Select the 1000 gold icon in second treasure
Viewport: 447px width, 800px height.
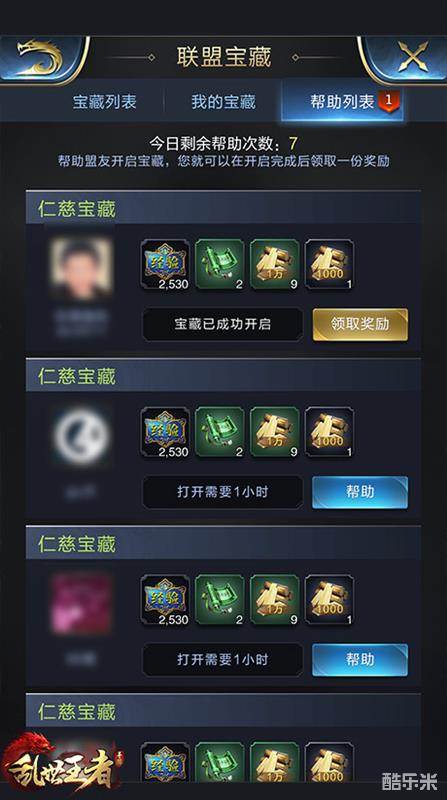click(x=329, y=432)
